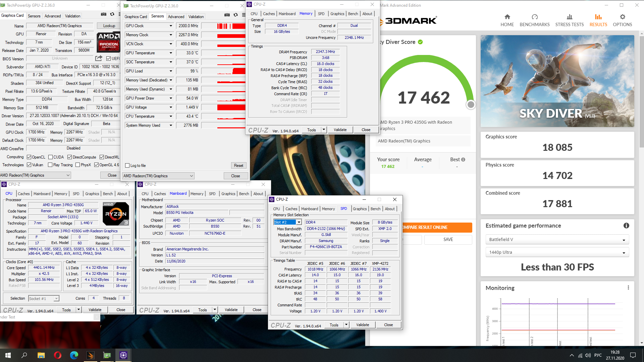Click the Lookup button
The height and width of the screenshot is (362, 644).
(x=109, y=26)
